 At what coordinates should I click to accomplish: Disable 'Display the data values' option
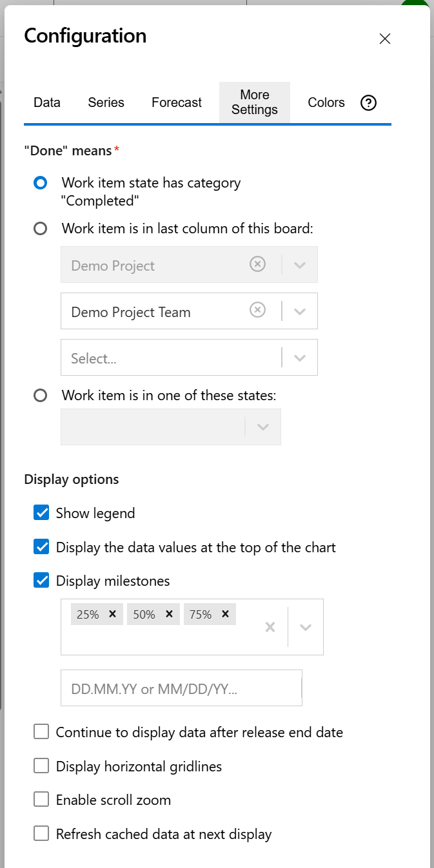pos(41,546)
